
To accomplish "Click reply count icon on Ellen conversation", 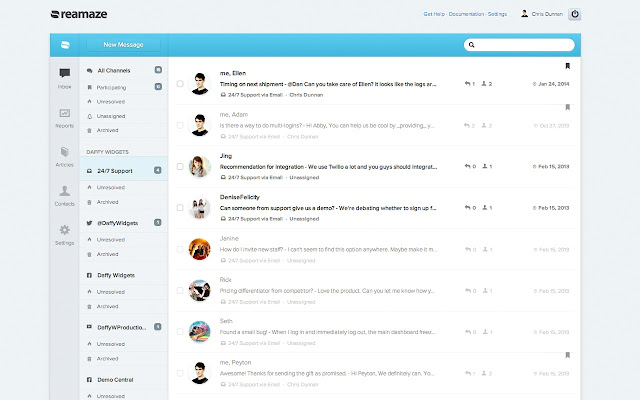I will tap(467, 84).
